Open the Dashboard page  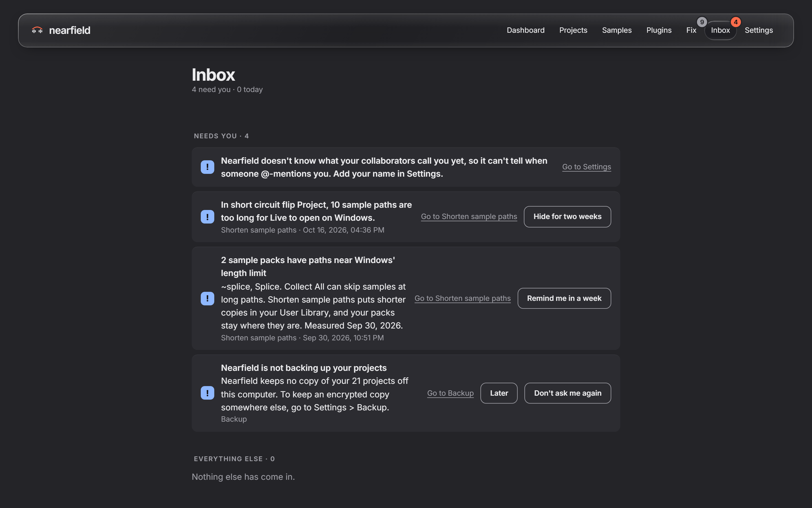point(526,30)
